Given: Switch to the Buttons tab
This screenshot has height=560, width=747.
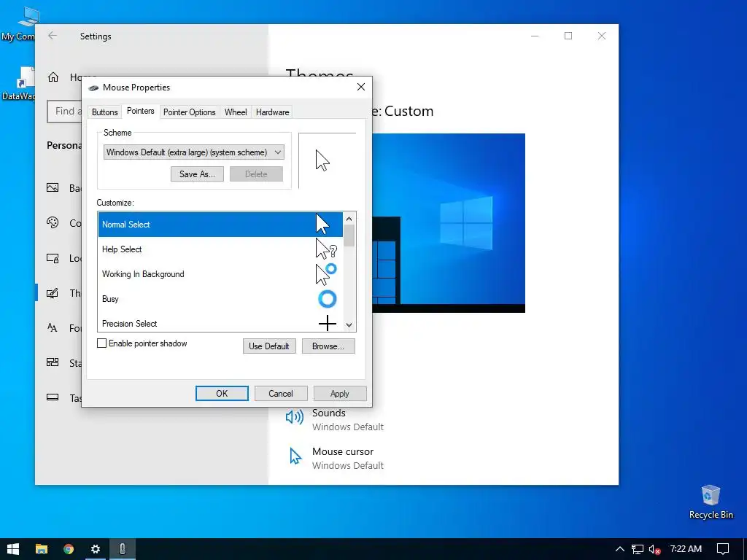Looking at the screenshot, I should point(104,112).
